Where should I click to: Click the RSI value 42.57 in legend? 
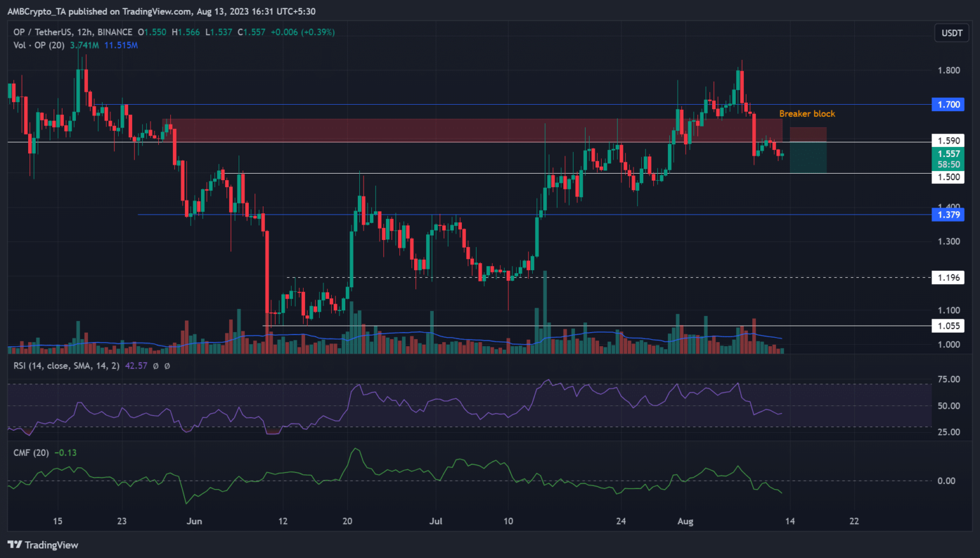(136, 366)
